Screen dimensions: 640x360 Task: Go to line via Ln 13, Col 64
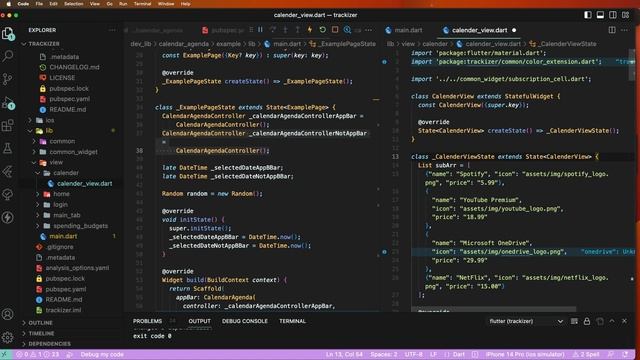point(344,354)
